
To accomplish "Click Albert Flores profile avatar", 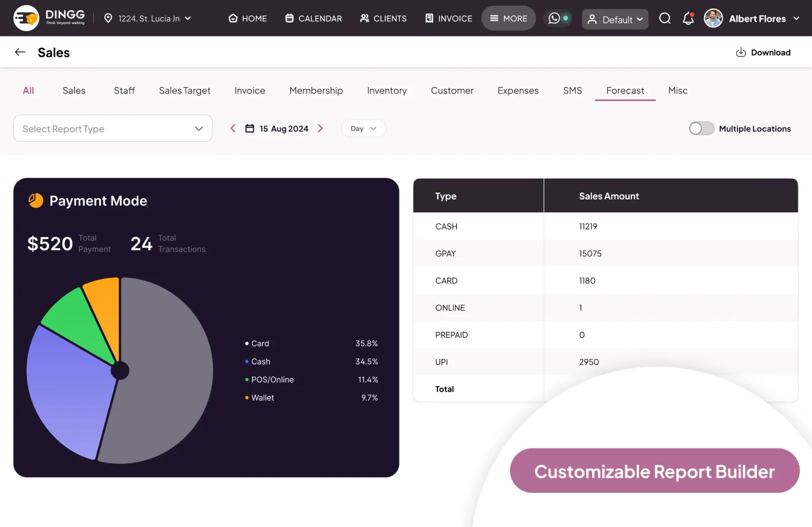I will 713,18.
